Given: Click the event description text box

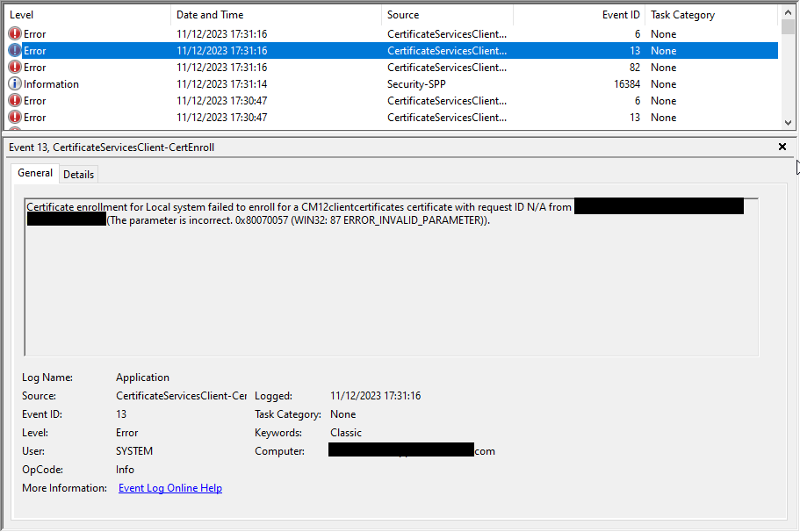Looking at the screenshot, I should click(392, 277).
